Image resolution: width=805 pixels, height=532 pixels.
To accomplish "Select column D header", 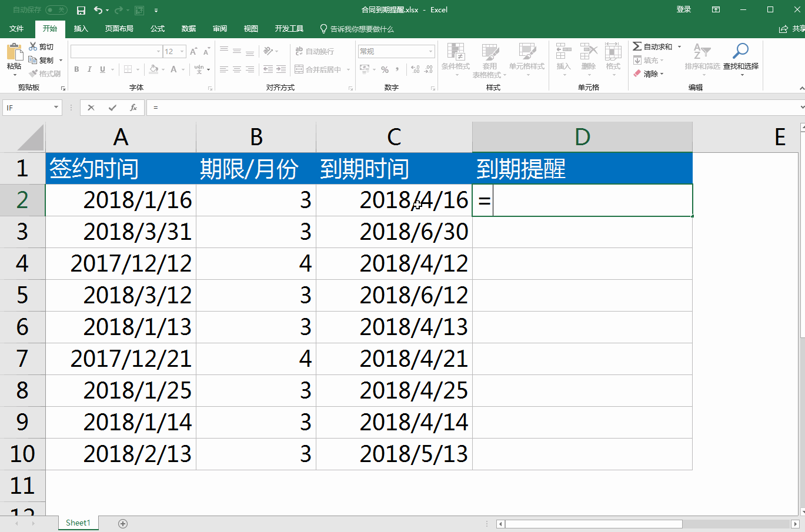I will 582,137.
